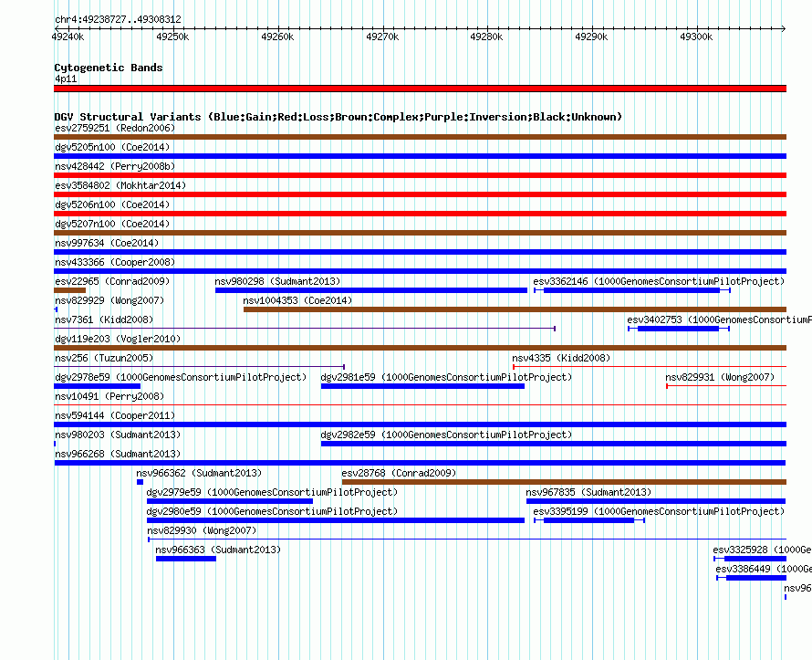
Task: Click the esv2759251 (Redon2006) variant label
Action: pos(115,128)
